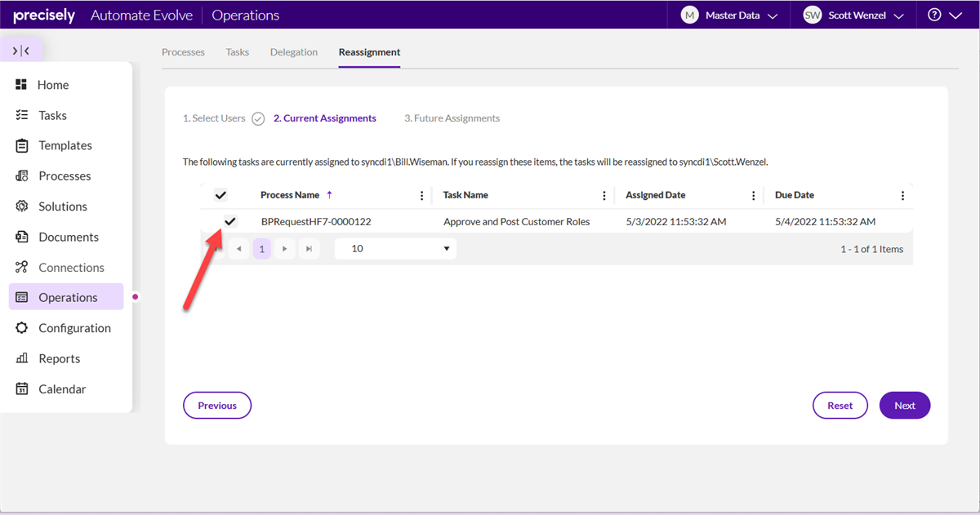The height and width of the screenshot is (515, 980).
Task: Expand the Scott Wenzel user menu
Action: pos(899,16)
